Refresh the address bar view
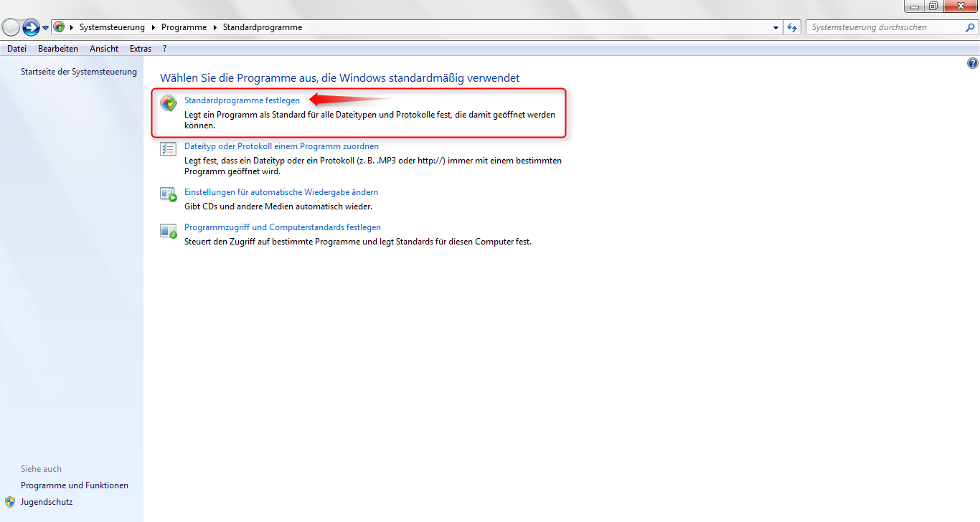The height and width of the screenshot is (522, 980). click(792, 27)
